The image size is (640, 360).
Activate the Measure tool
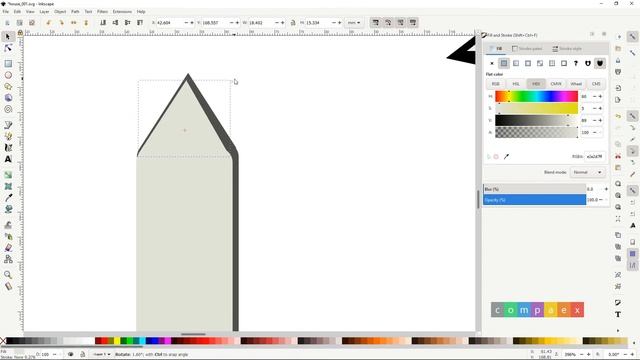8,286
